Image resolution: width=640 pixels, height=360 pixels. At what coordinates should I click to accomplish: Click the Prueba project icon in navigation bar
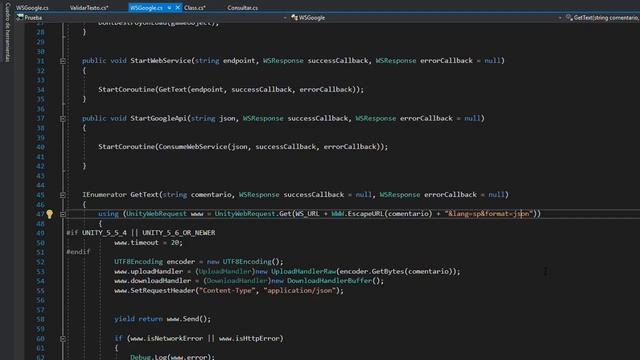20,18
